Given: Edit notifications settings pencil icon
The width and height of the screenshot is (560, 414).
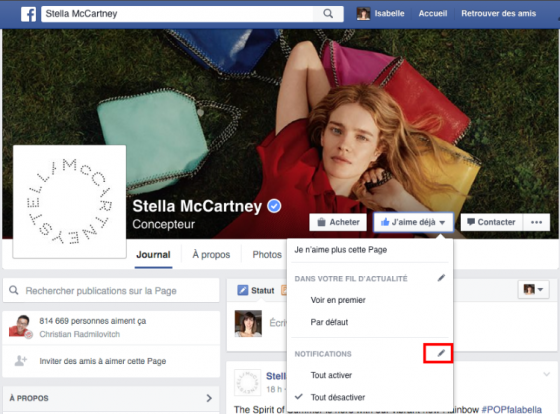Looking at the screenshot, I should (x=441, y=353).
